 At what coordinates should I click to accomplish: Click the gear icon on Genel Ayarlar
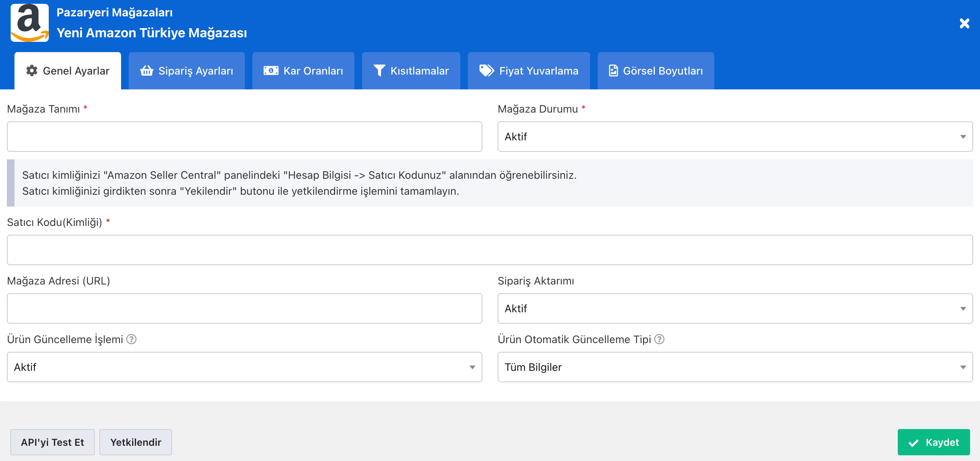(32, 71)
